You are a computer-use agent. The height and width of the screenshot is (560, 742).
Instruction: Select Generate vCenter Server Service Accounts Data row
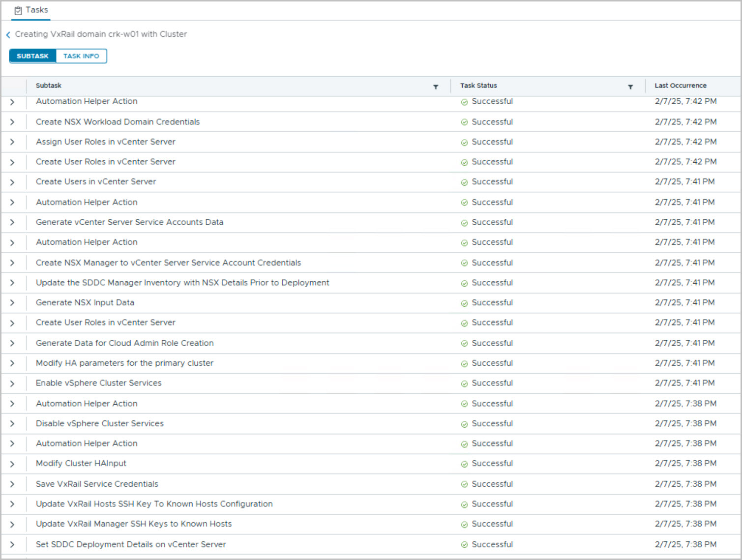coord(129,222)
